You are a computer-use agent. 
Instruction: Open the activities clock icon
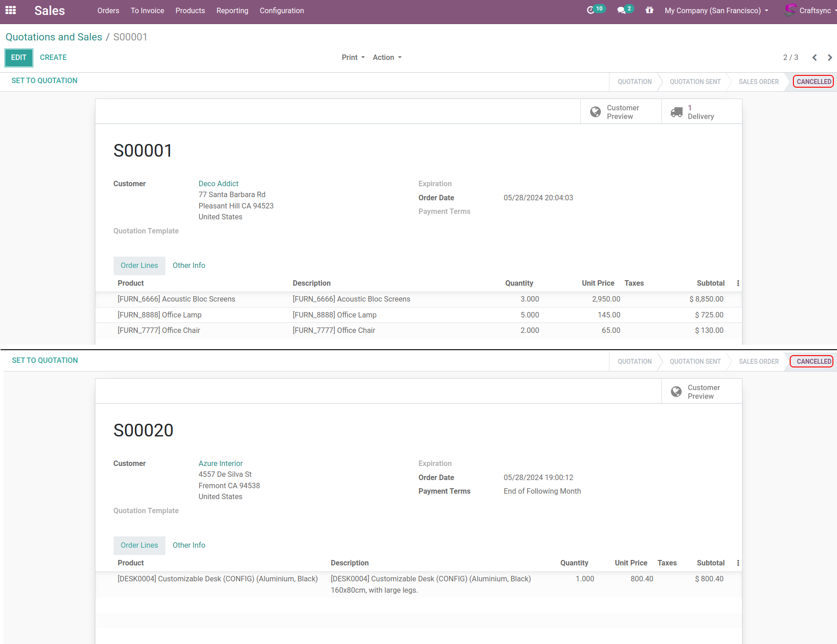[590, 10]
